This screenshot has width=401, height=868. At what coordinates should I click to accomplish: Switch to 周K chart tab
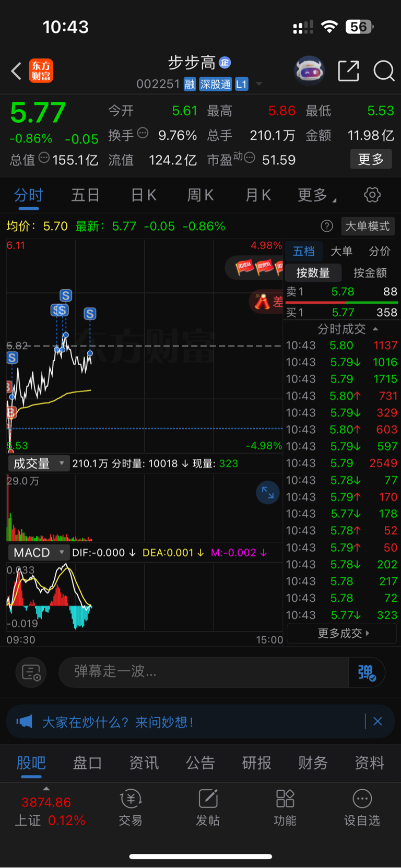coord(200,195)
